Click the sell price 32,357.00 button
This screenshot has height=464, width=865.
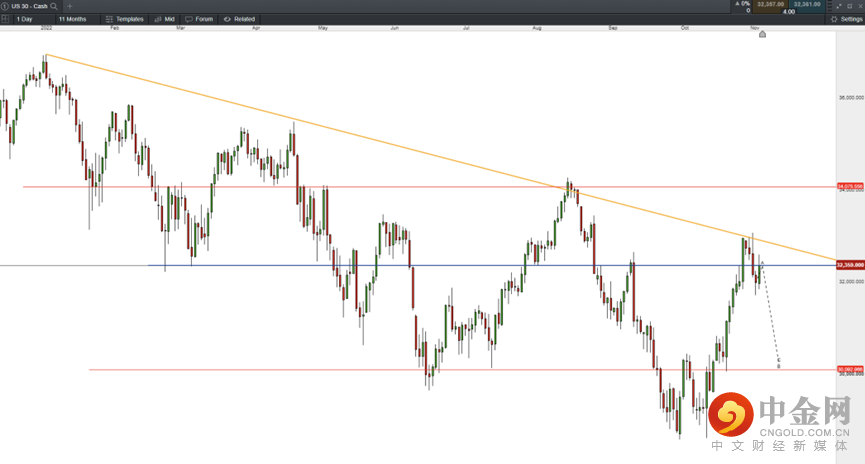770,4
